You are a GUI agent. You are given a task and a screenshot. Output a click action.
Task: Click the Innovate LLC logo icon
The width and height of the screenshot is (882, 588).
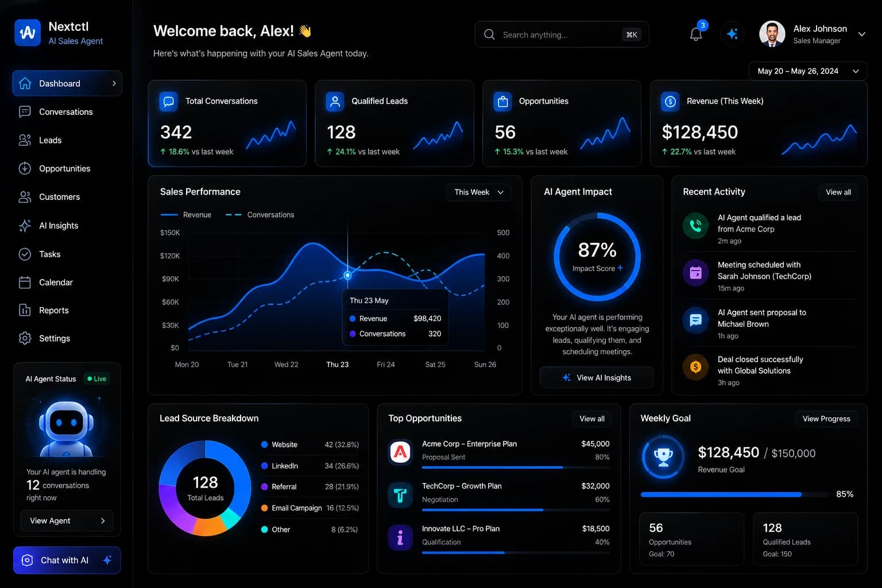click(x=400, y=537)
